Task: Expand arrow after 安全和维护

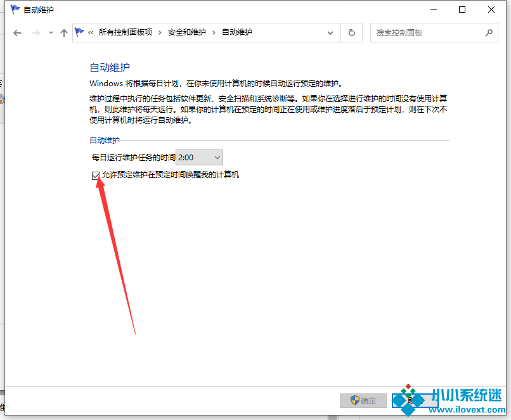Action: coord(214,32)
